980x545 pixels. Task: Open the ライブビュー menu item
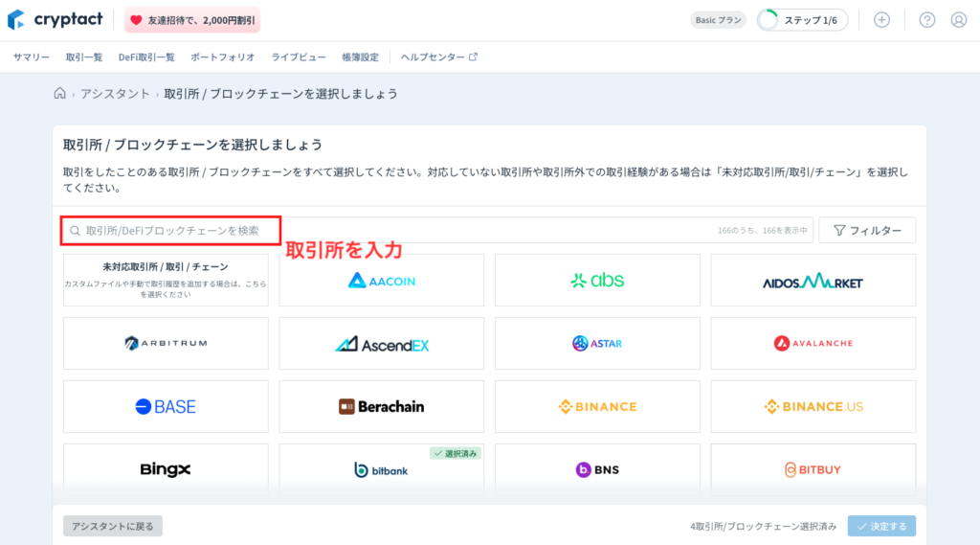pos(299,57)
